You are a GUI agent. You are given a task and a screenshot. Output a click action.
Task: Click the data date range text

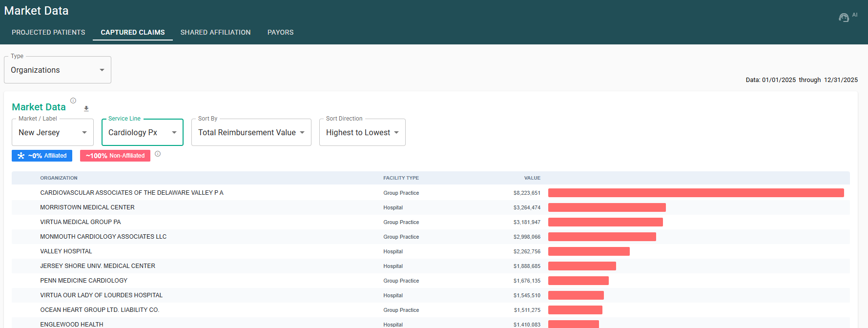tap(802, 80)
